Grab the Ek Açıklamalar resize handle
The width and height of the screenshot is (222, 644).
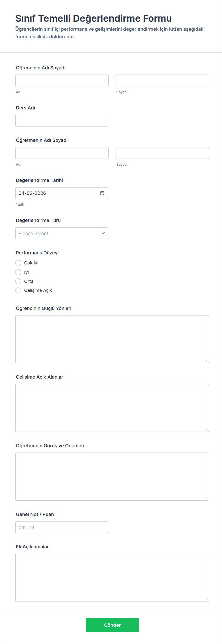coord(206,599)
